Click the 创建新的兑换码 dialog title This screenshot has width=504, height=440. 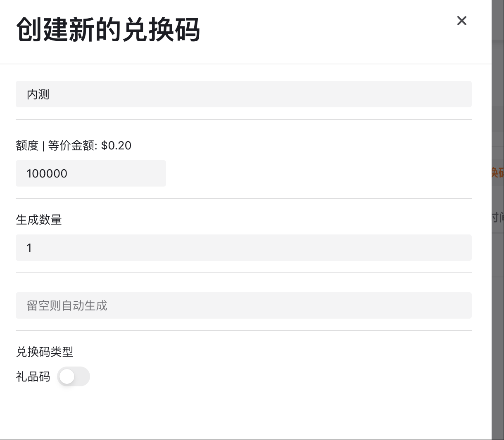pyautogui.click(x=108, y=30)
